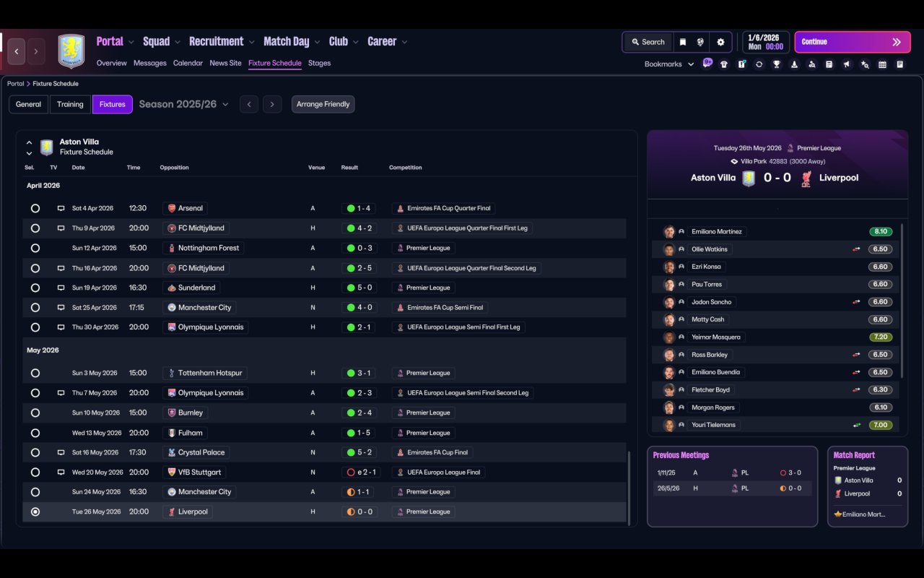Select the radio button for VfB Stuttgart fixture
Image resolution: width=924 pixels, height=578 pixels.
tap(35, 472)
